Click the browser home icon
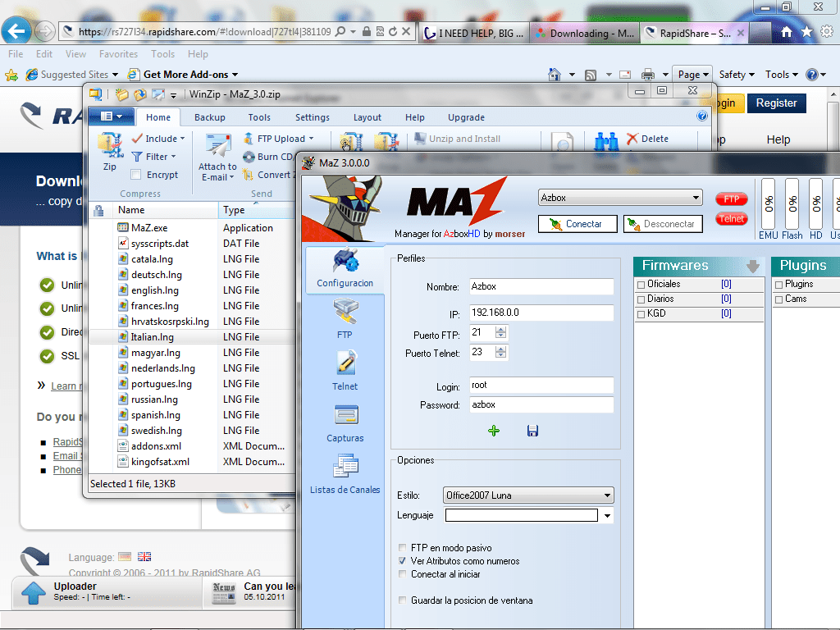The height and width of the screenshot is (630, 840). tap(787, 32)
